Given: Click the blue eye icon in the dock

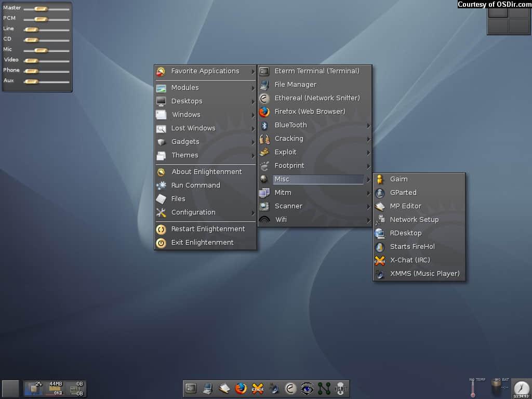Looking at the screenshot, I should click(307, 388).
